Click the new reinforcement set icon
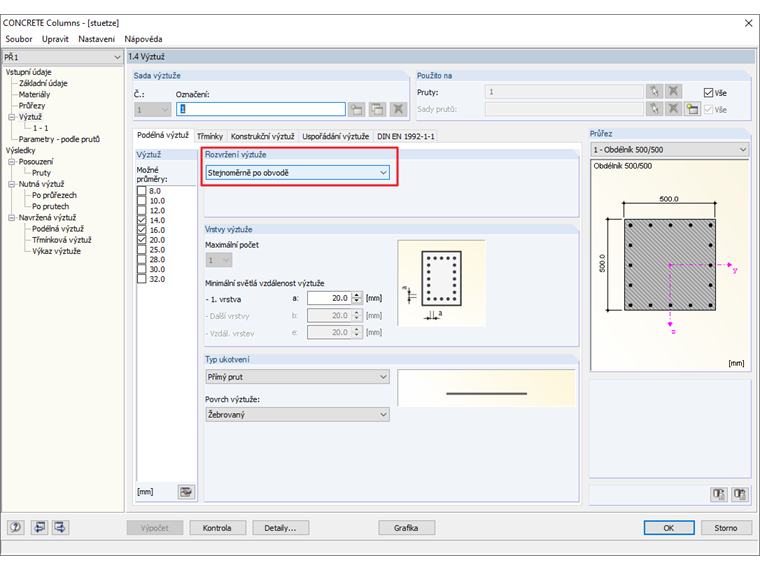Screen dimensions: 760x570 click(357, 109)
